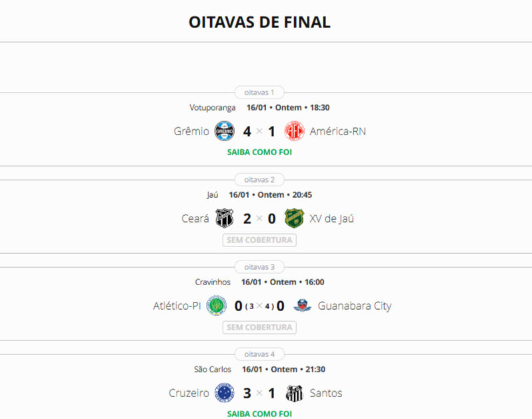Click the Guanabara City team name

pyautogui.click(x=354, y=306)
